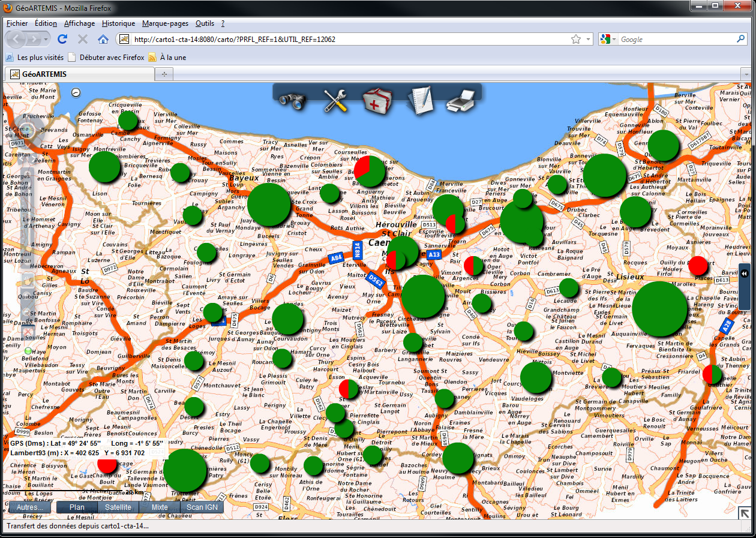
Task: Click the site icon in the address bar
Action: [x=124, y=40]
